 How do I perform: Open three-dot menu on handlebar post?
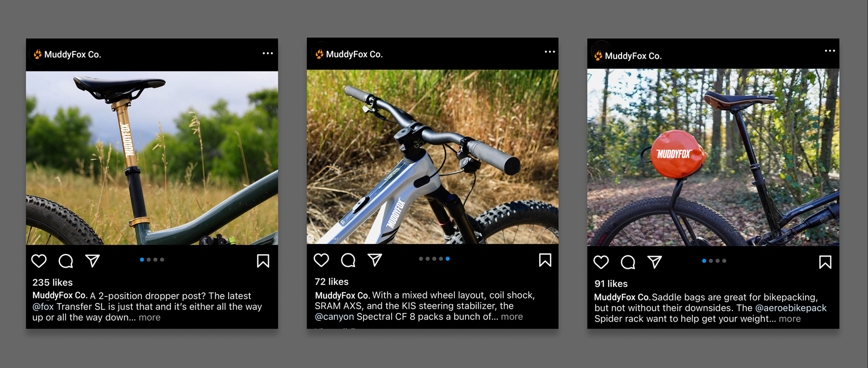pos(550,52)
